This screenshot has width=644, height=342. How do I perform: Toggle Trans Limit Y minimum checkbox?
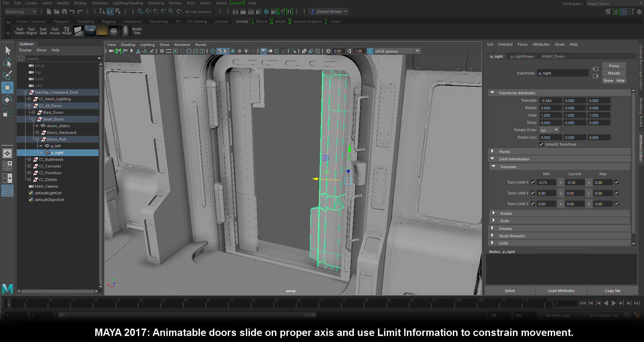click(x=533, y=193)
